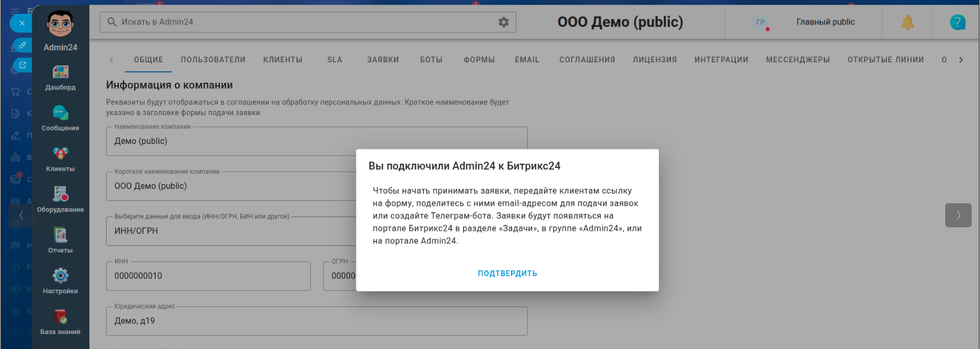Switch to the ИНТЕГРАЦИИ tab

pos(721,60)
